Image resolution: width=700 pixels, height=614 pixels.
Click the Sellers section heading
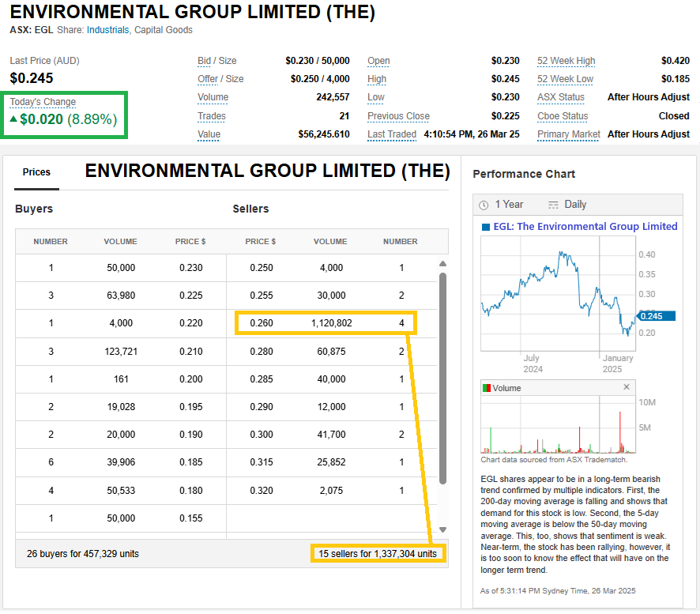pyautogui.click(x=251, y=209)
